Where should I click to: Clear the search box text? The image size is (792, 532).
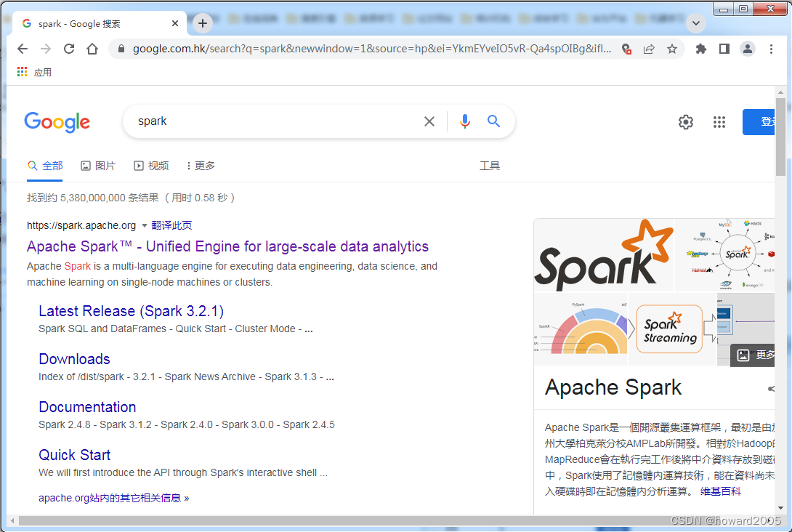[429, 121]
